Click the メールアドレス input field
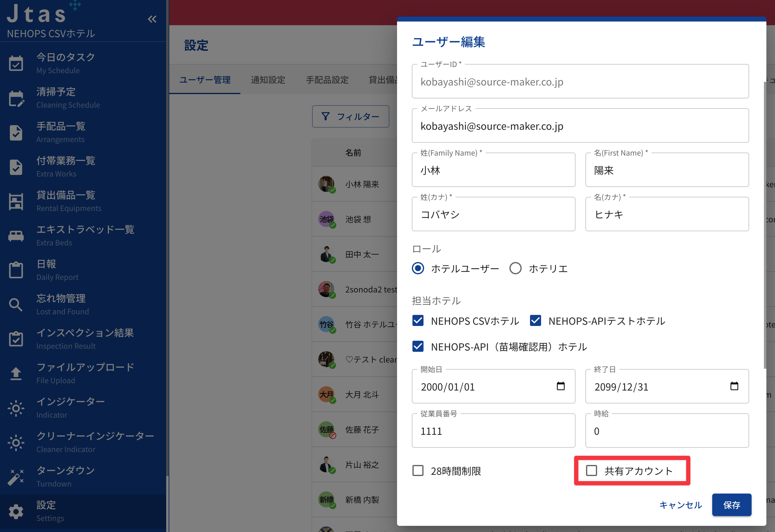The width and height of the screenshot is (775, 532). point(580,126)
